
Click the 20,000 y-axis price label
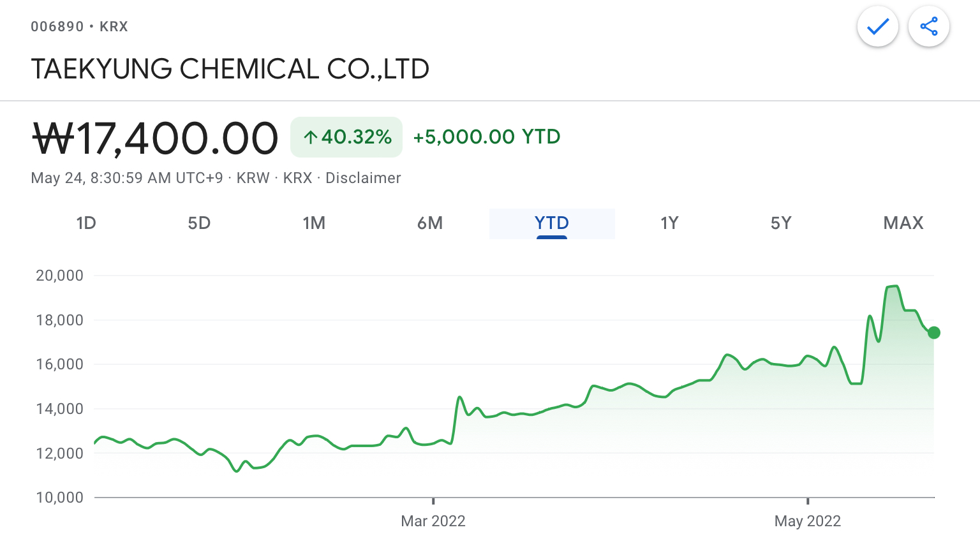click(x=59, y=276)
